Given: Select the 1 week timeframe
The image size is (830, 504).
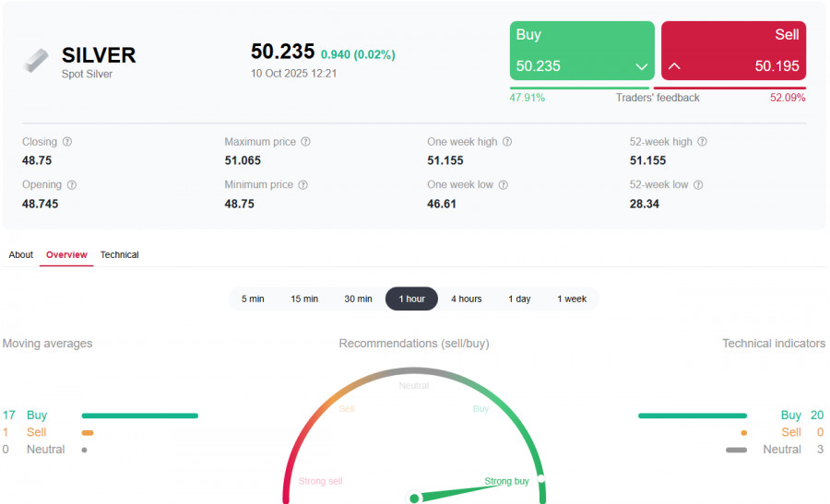Looking at the screenshot, I should tap(572, 299).
